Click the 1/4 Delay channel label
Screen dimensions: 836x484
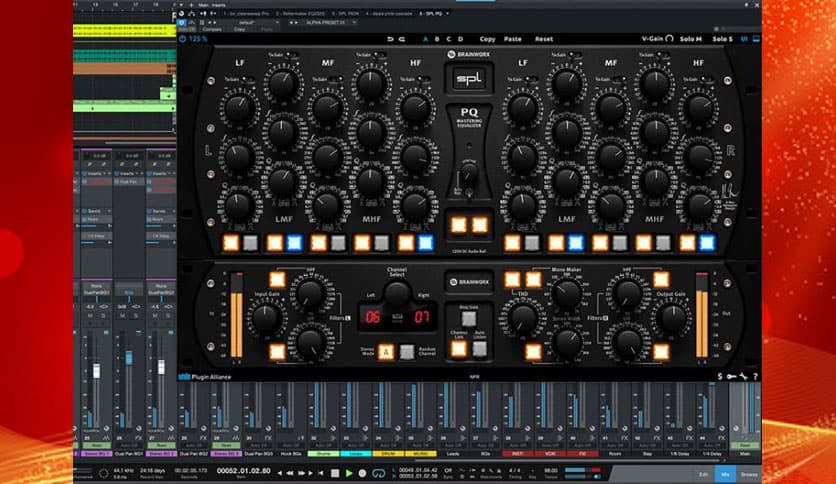712,454
